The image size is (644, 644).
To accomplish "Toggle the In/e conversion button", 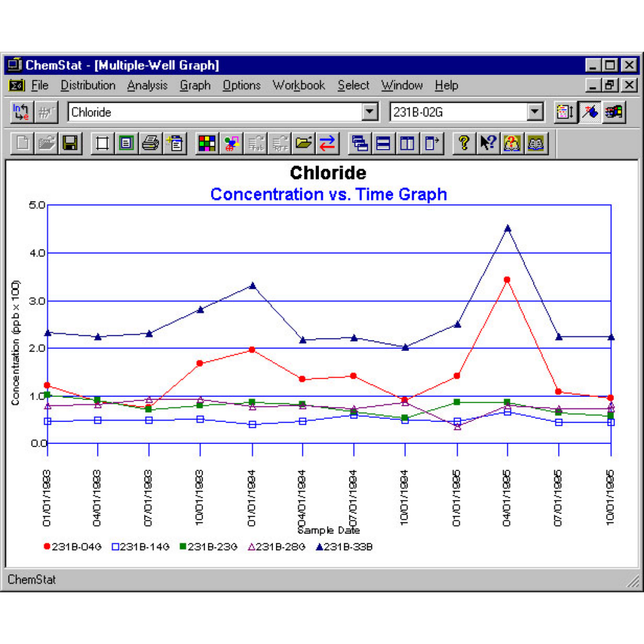I will [x=21, y=113].
